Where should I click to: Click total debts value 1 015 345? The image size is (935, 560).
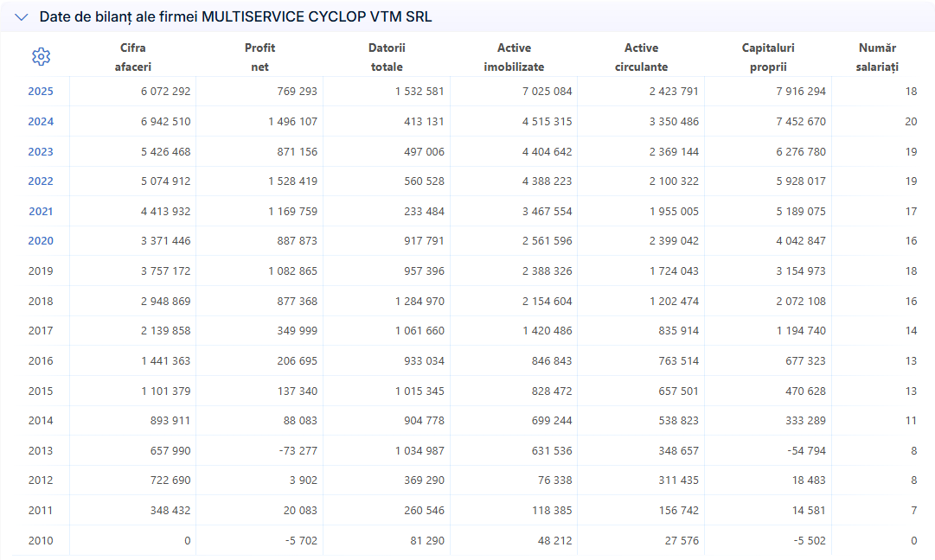click(419, 391)
